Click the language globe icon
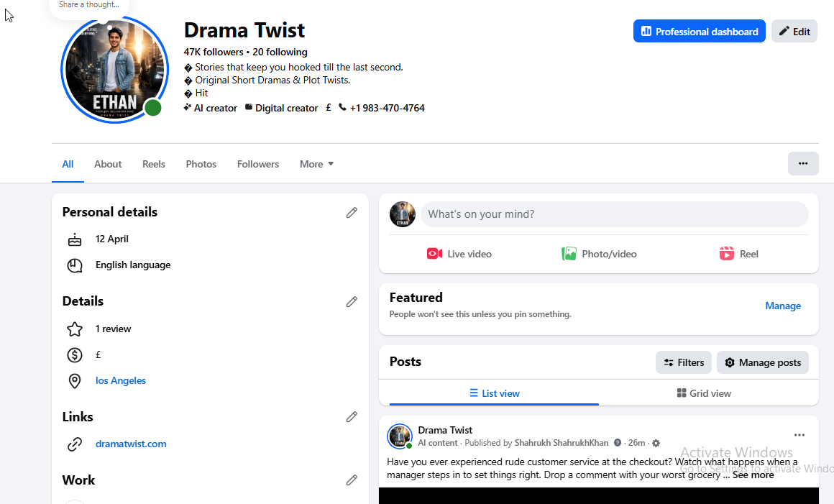The width and height of the screenshot is (834, 504). point(75,265)
